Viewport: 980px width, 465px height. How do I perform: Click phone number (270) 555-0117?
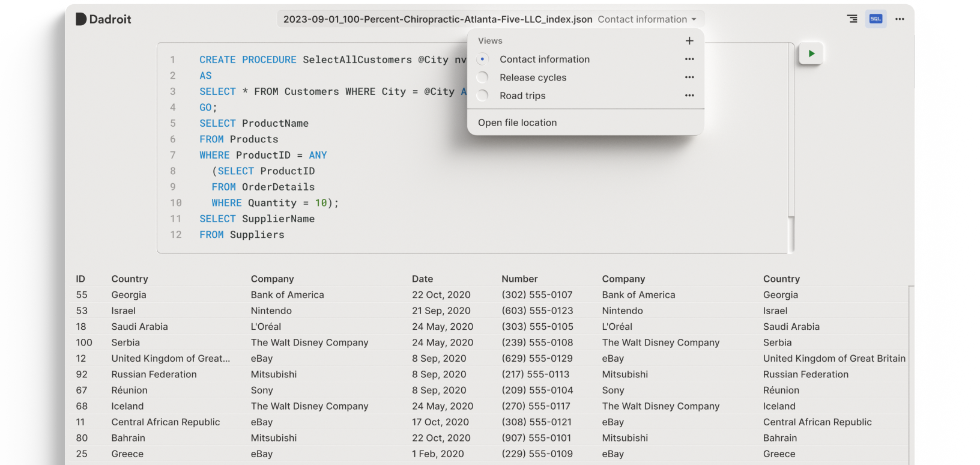coord(536,406)
